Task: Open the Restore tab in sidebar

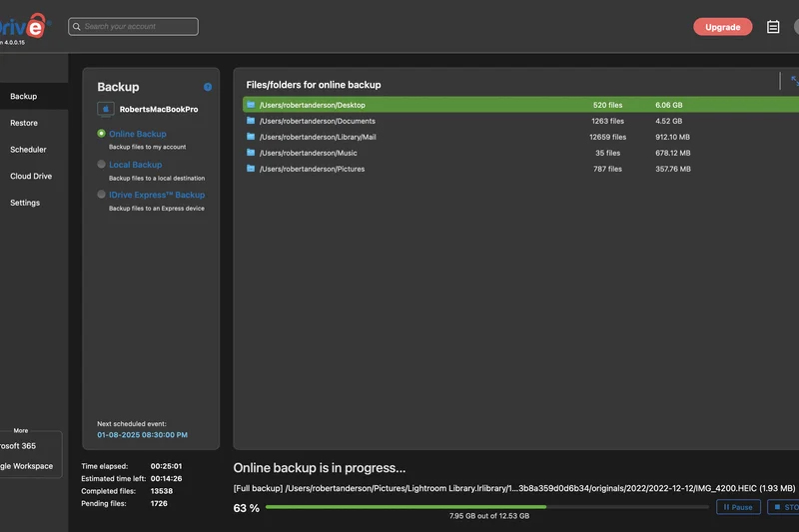Action: click(24, 123)
